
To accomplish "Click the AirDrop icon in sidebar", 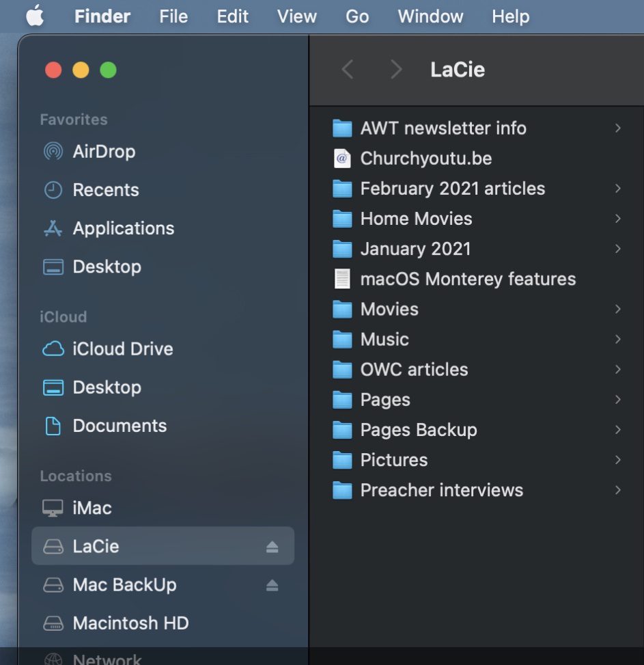I will 53,151.
